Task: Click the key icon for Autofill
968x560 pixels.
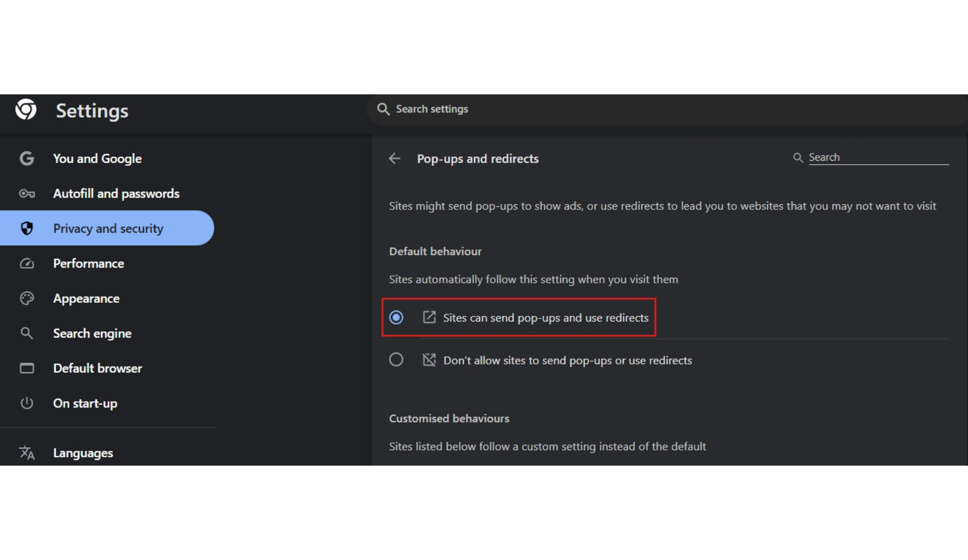Action: click(x=27, y=193)
